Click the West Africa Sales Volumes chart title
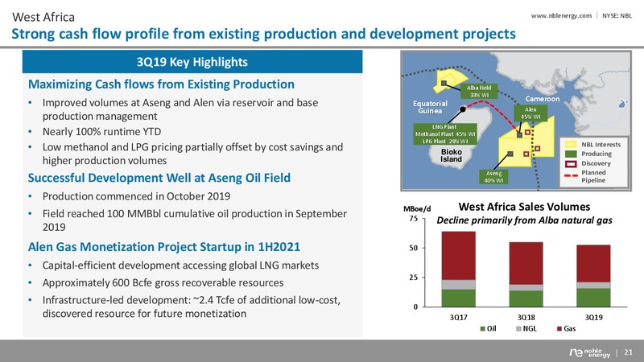Screen dimensions: 644x362 [x=524, y=207]
